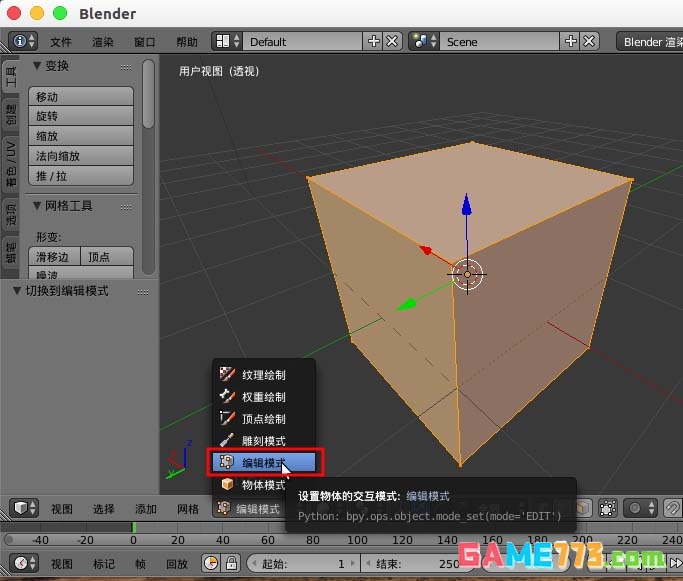Click the Default layout name field
Image resolution: width=683 pixels, height=581 pixels.
[302, 42]
